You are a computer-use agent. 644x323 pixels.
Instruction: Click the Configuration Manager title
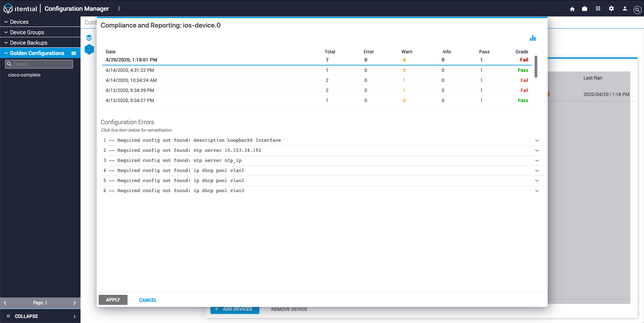77,8
